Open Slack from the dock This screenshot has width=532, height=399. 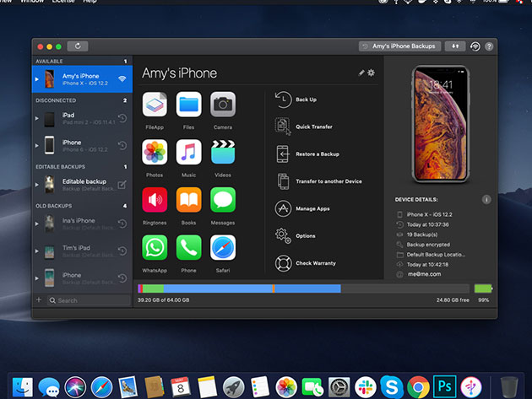tap(366, 387)
